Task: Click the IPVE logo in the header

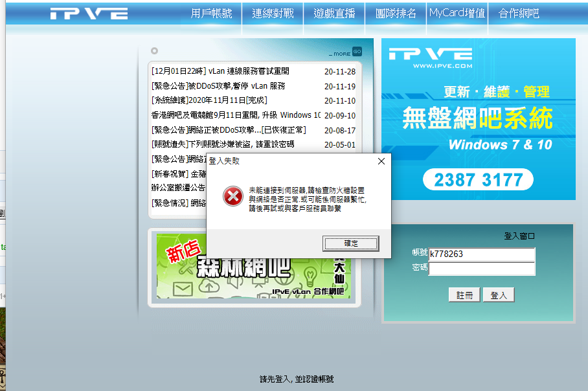Action: pyautogui.click(x=89, y=14)
